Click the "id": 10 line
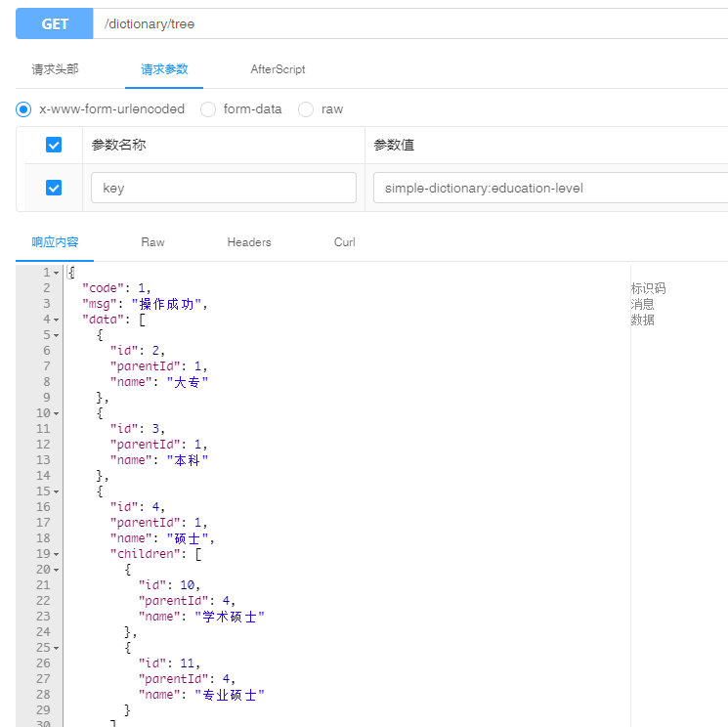This screenshot has height=727, width=728. [x=169, y=585]
